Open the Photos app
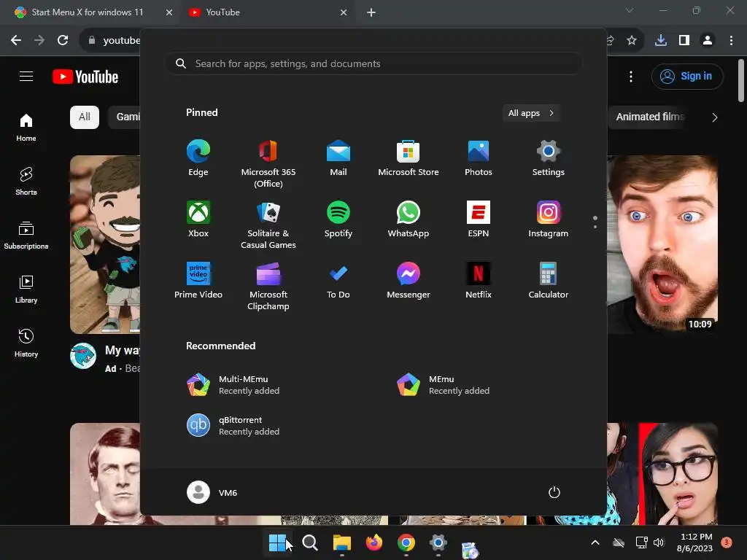747x560 pixels. point(479,158)
